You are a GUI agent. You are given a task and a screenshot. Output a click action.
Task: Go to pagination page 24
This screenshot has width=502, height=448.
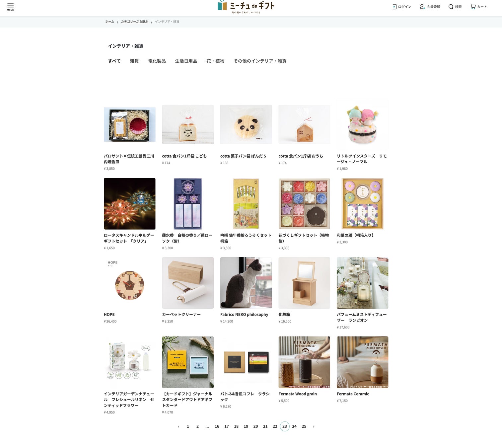(294, 426)
